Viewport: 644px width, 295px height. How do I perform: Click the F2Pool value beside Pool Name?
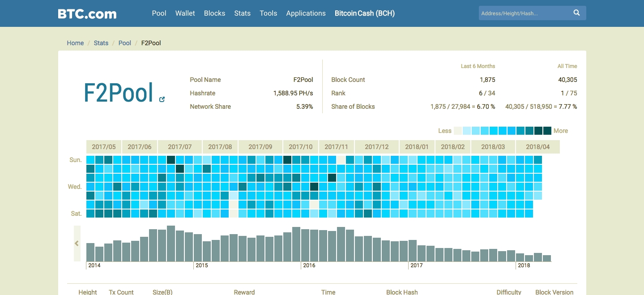pos(303,80)
